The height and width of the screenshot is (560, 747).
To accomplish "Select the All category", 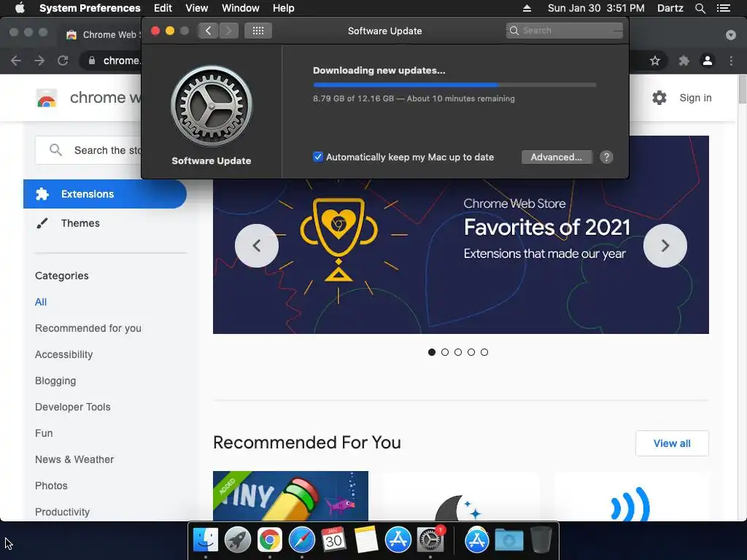I will [41, 302].
